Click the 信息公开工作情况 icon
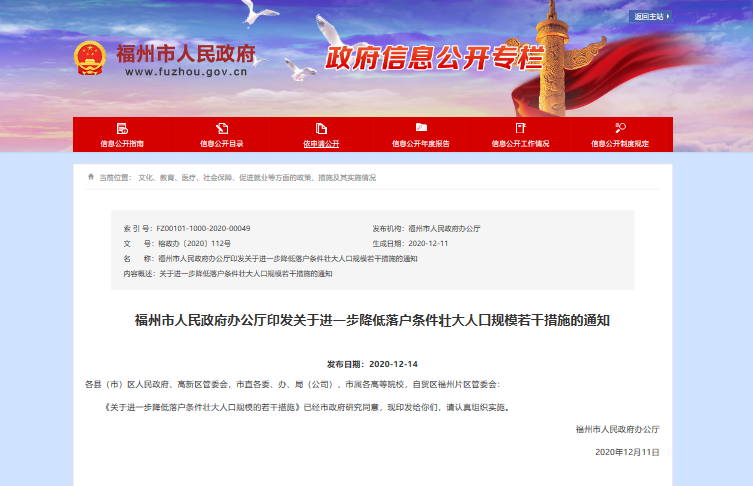753x486 pixels. pyautogui.click(x=521, y=128)
